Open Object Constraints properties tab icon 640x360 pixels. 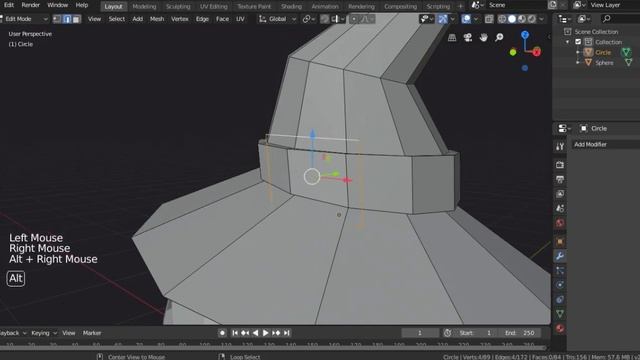(560, 299)
